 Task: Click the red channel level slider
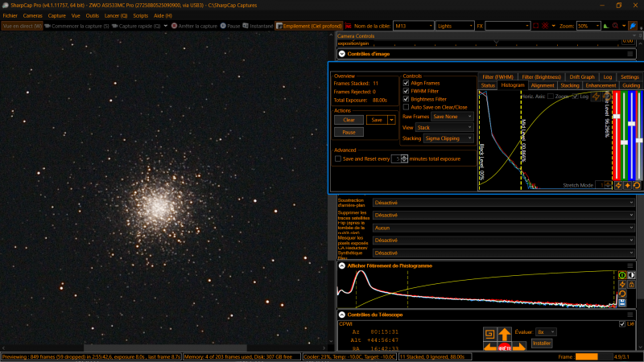click(x=616, y=117)
